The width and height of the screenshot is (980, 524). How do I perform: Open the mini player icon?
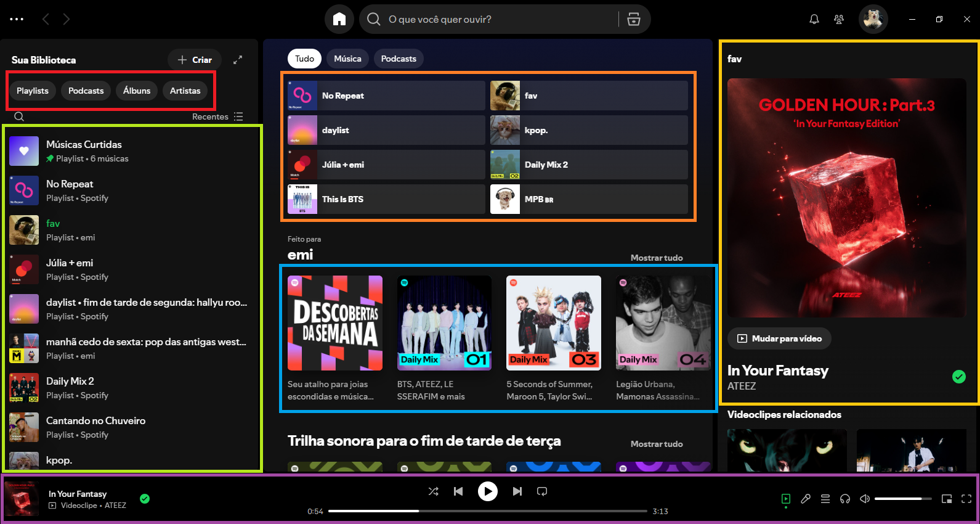point(947,499)
